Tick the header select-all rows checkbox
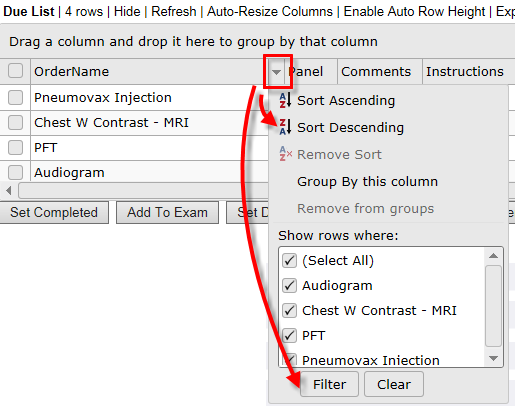Viewport: 515px width, 406px height. [x=15, y=71]
